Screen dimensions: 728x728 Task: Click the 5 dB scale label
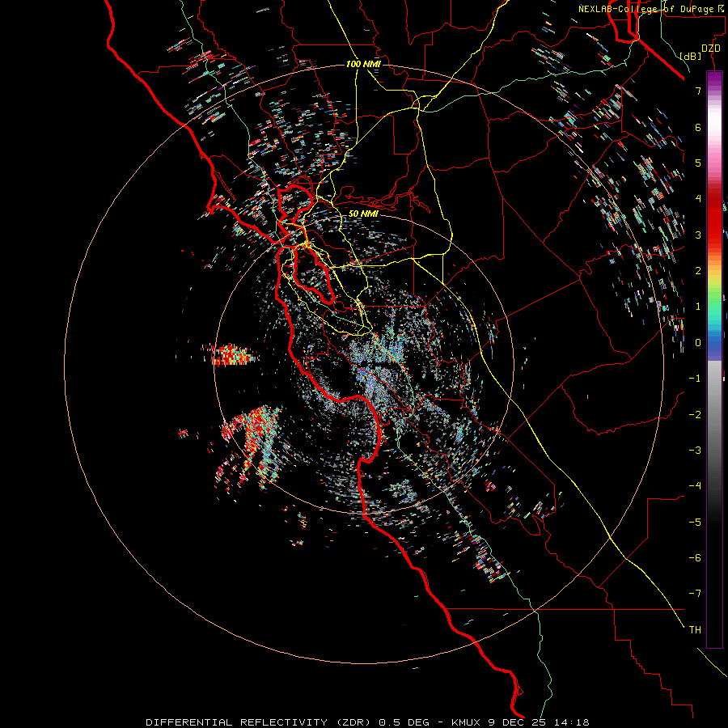coord(698,163)
